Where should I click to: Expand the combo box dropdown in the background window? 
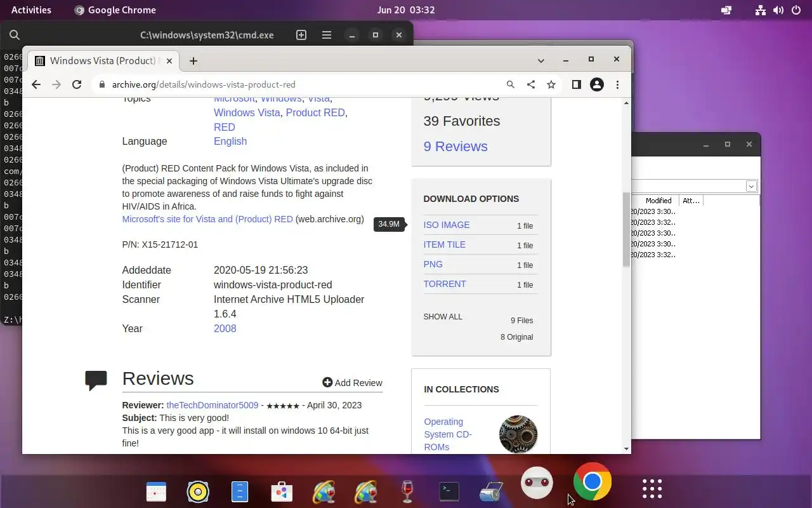tap(751, 186)
